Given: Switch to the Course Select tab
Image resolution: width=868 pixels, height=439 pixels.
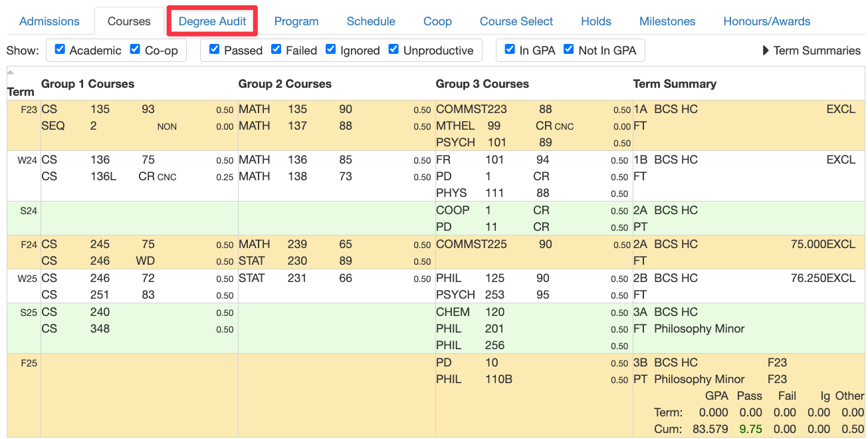Looking at the screenshot, I should (x=516, y=21).
